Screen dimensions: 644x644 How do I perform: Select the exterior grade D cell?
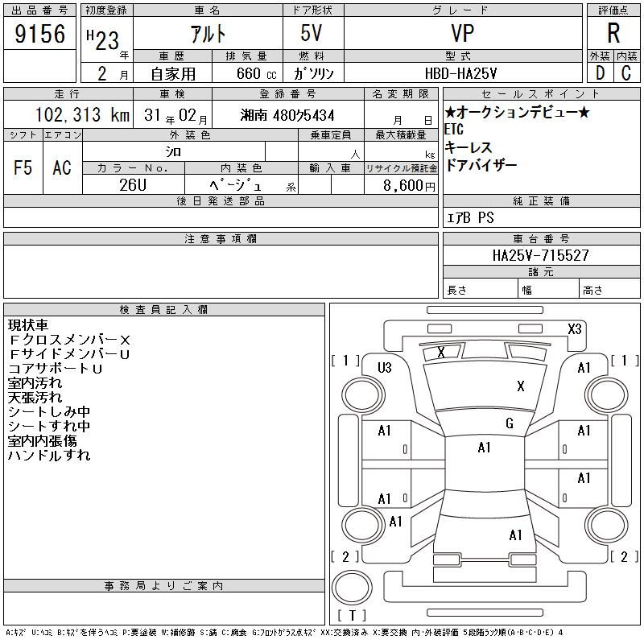[600, 72]
